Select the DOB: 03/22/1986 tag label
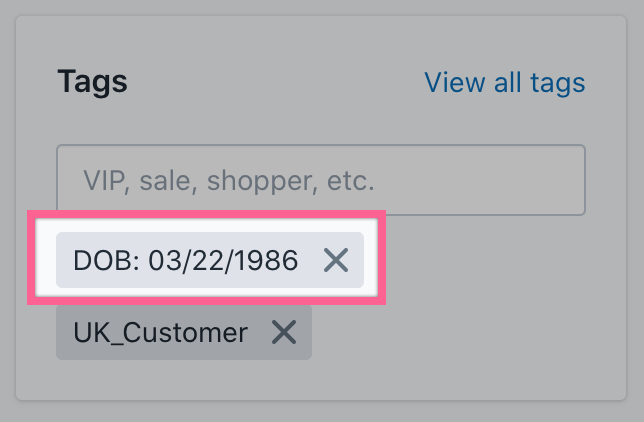The width and height of the screenshot is (644, 422). (186, 261)
